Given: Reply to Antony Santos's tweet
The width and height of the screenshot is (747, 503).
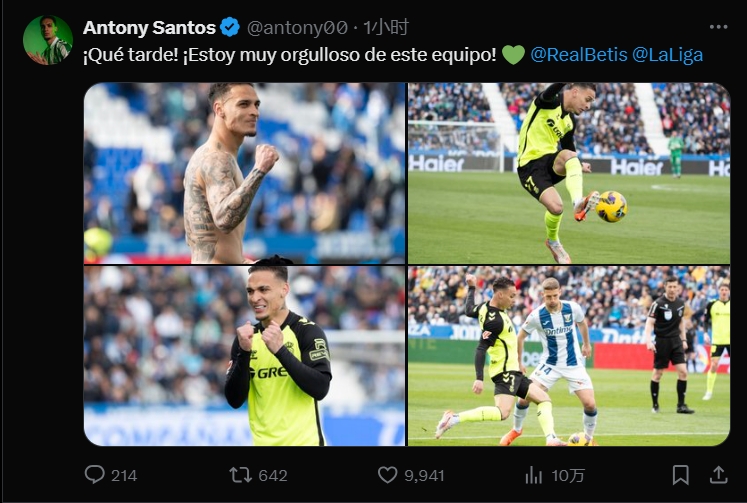Looking at the screenshot, I should [95, 475].
